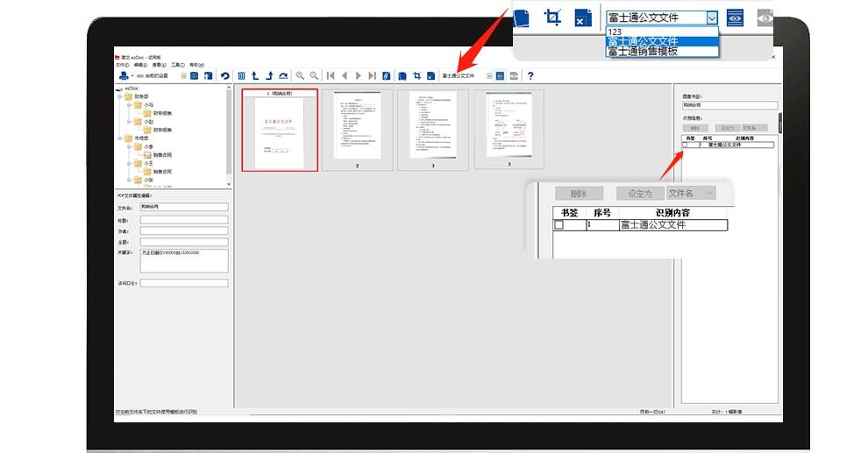
Task: Go to next page arrow
Action: (x=359, y=75)
